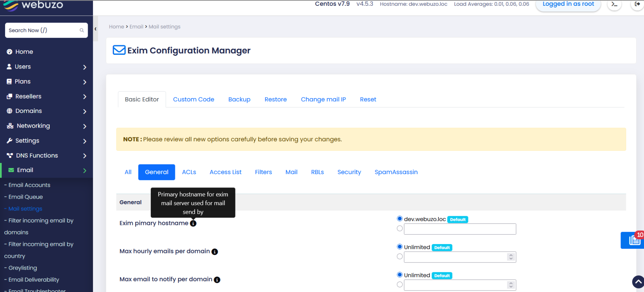Open the notifications news icon with badge
Image resolution: width=644 pixels, height=292 pixels.
633,240
